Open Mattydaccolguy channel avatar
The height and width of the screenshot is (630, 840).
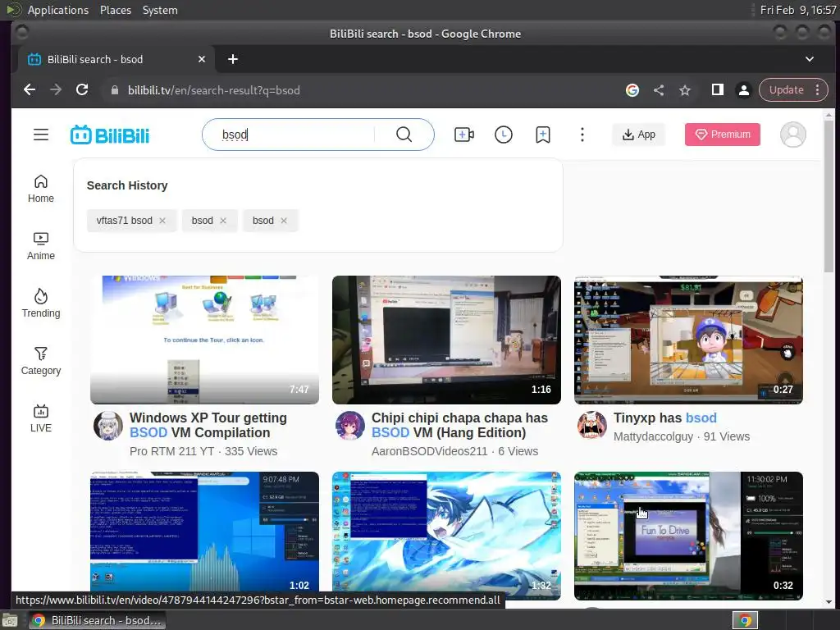point(592,426)
